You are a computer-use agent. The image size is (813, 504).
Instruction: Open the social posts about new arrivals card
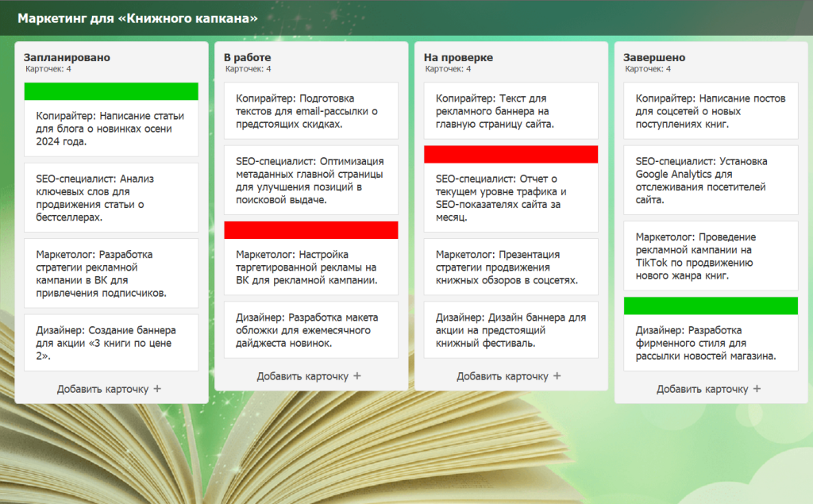(x=711, y=111)
